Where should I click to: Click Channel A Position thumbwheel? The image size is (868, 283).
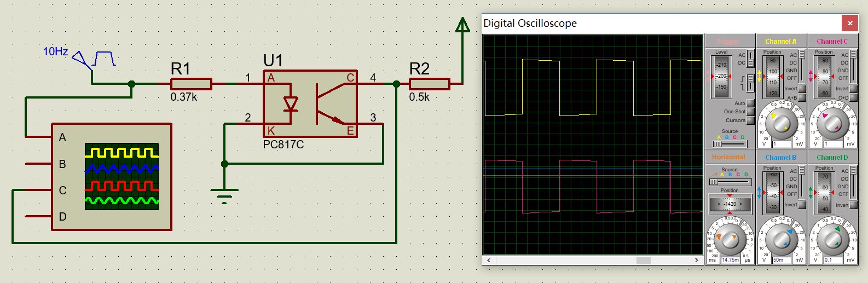pyautogui.click(x=772, y=77)
